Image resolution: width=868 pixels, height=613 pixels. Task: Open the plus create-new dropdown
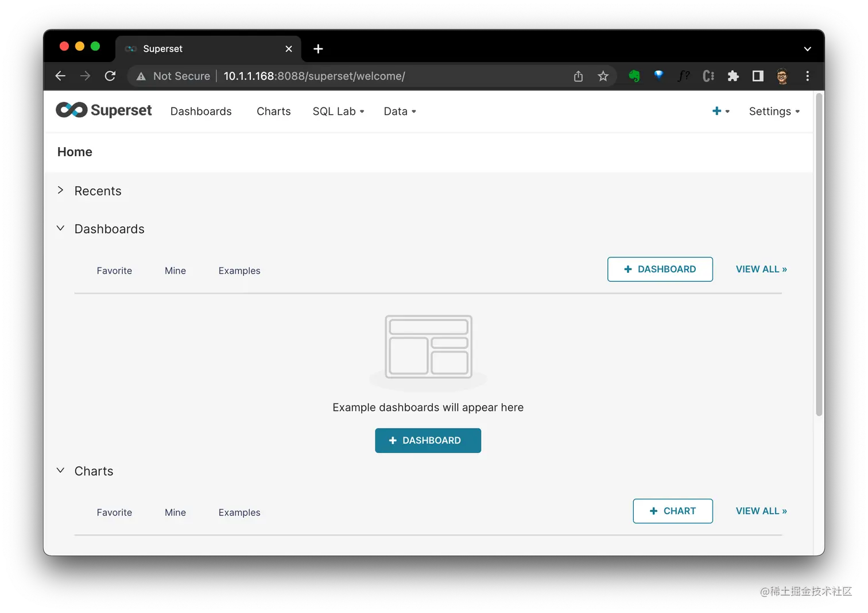[x=720, y=111]
